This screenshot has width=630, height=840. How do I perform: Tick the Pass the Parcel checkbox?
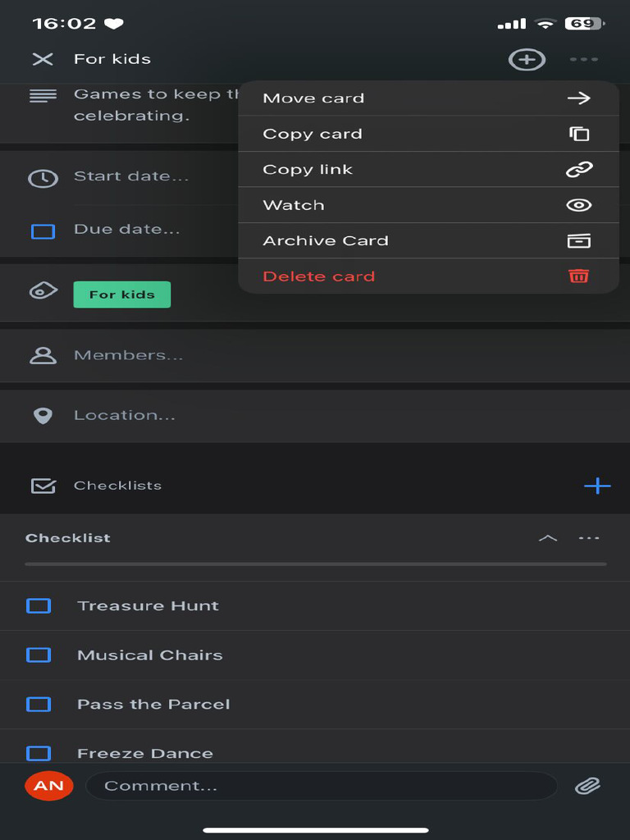(39, 705)
